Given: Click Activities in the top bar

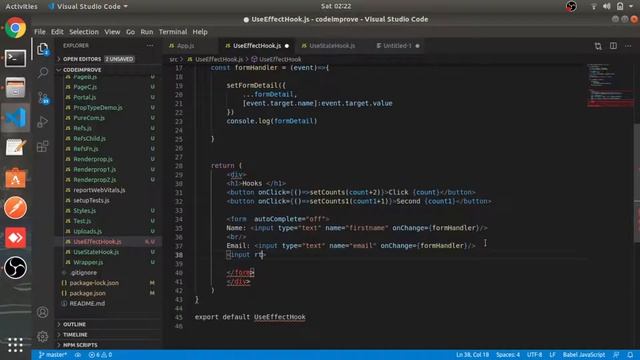Looking at the screenshot, I should point(21,6).
